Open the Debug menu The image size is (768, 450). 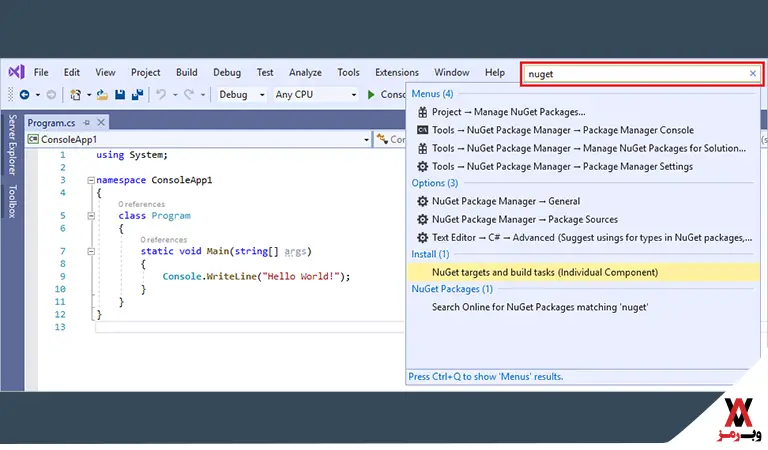pos(227,72)
